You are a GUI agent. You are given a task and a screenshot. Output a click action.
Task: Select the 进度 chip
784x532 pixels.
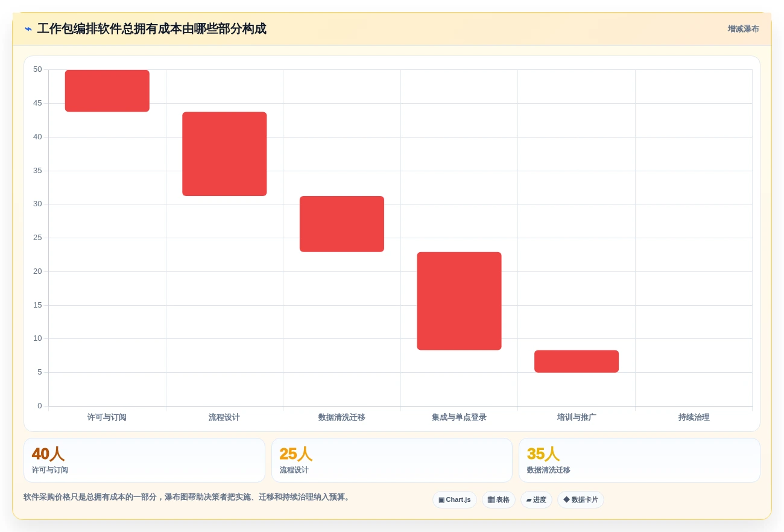(x=536, y=499)
